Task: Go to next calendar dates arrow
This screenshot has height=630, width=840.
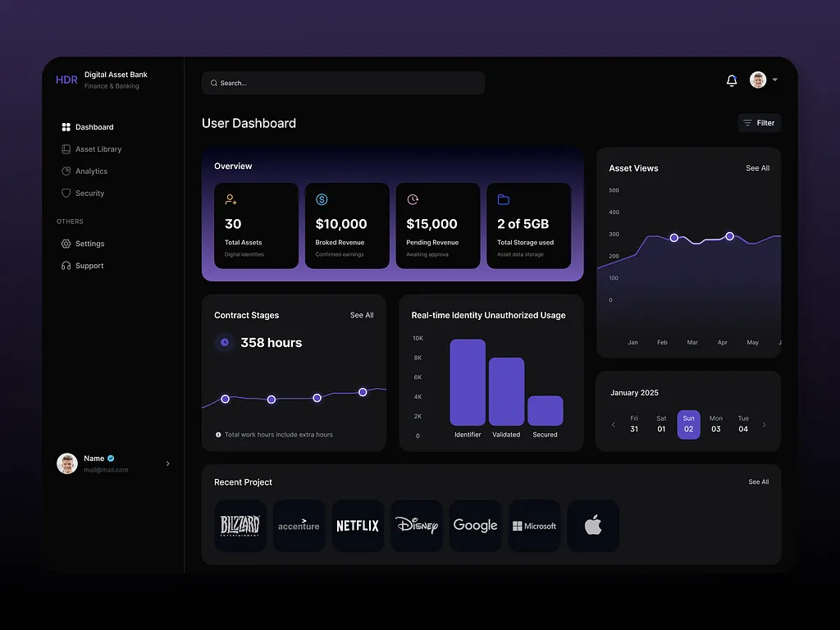Action: [x=764, y=425]
